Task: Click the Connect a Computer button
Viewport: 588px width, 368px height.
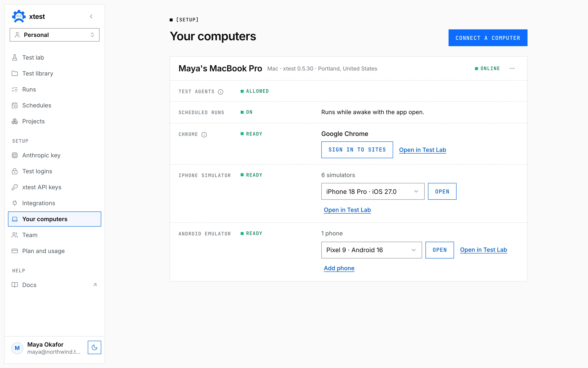Action: click(488, 38)
